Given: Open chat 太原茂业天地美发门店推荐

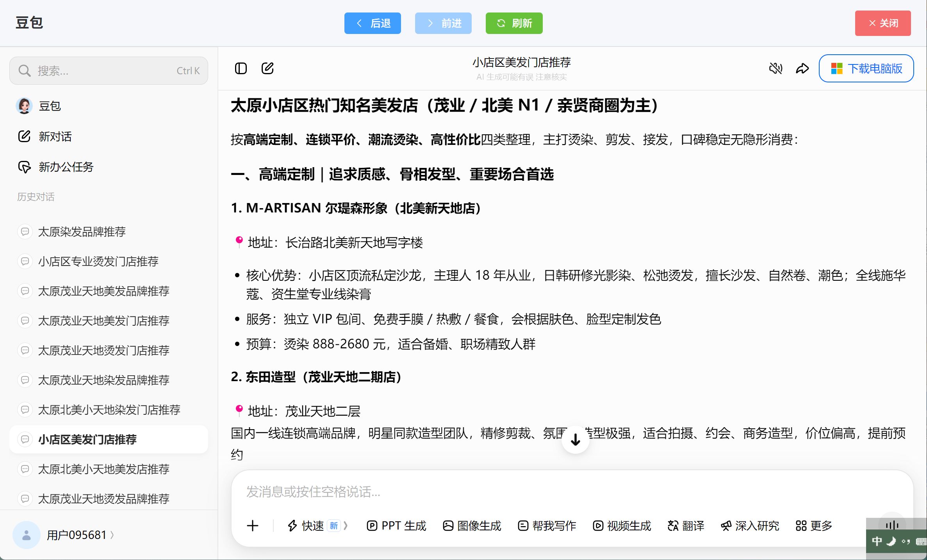Looking at the screenshot, I should pyautogui.click(x=109, y=321).
